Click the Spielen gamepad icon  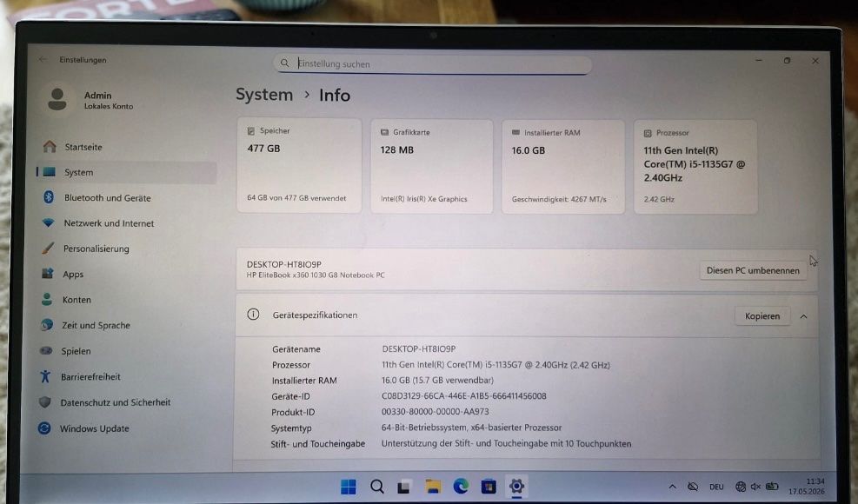click(46, 350)
